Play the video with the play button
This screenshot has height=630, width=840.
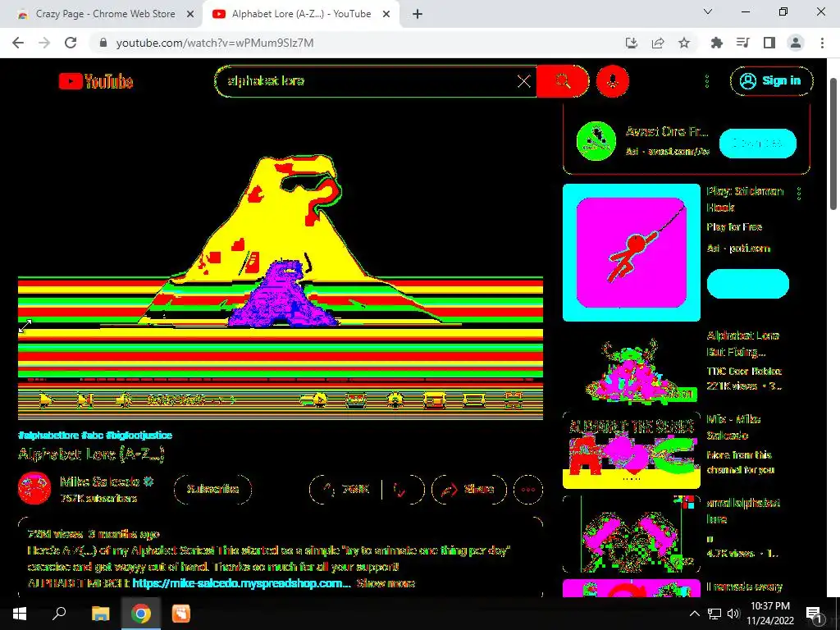[x=46, y=399]
